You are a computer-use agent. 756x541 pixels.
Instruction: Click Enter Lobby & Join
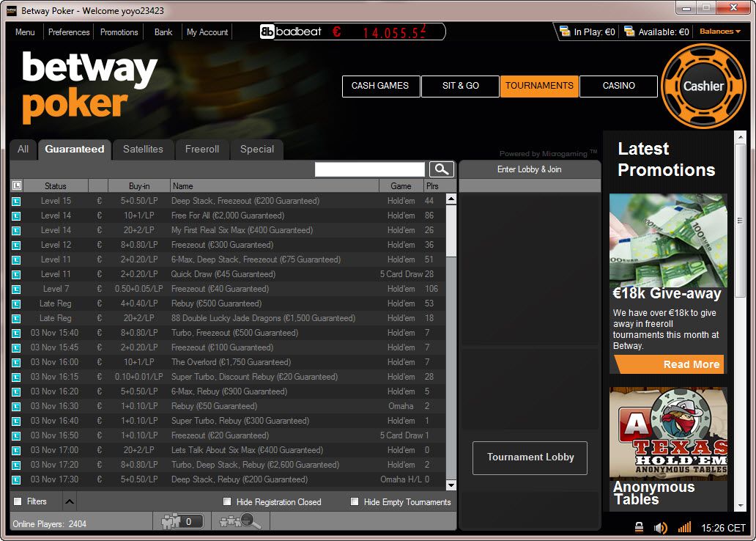[530, 169]
